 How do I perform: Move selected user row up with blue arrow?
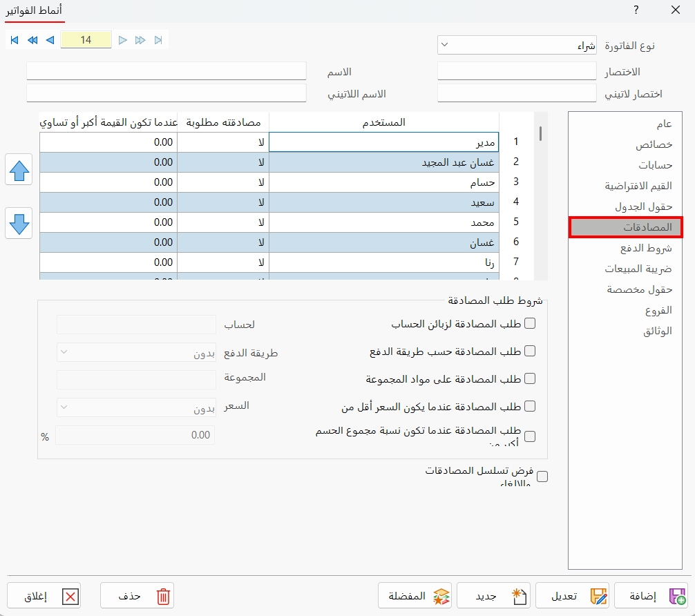(x=19, y=170)
